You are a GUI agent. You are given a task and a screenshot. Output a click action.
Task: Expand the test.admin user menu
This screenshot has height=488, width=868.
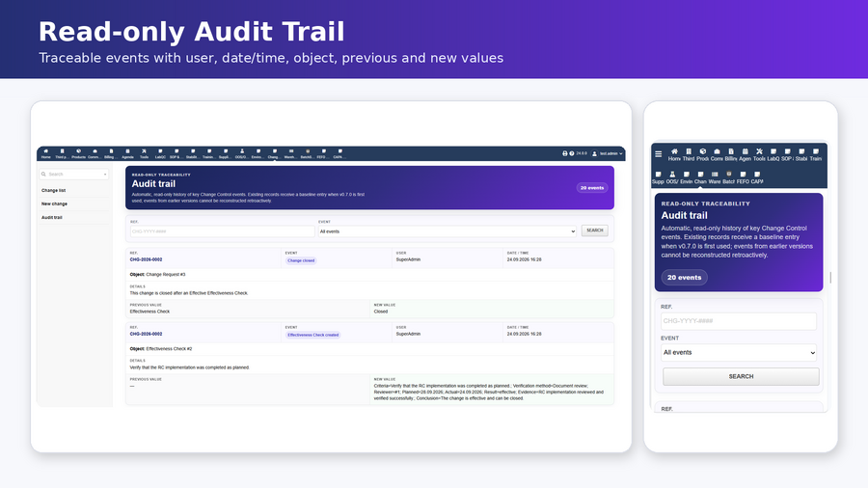pyautogui.click(x=608, y=153)
